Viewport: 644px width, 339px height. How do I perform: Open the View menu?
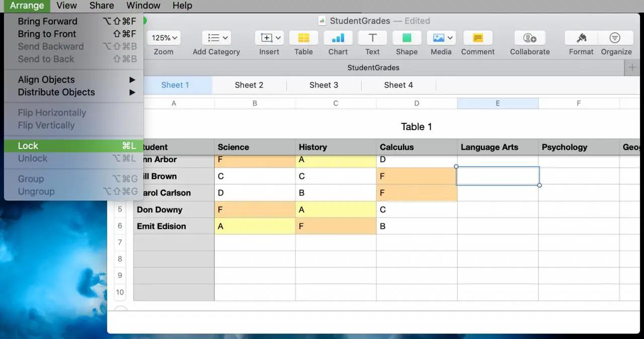click(x=66, y=6)
